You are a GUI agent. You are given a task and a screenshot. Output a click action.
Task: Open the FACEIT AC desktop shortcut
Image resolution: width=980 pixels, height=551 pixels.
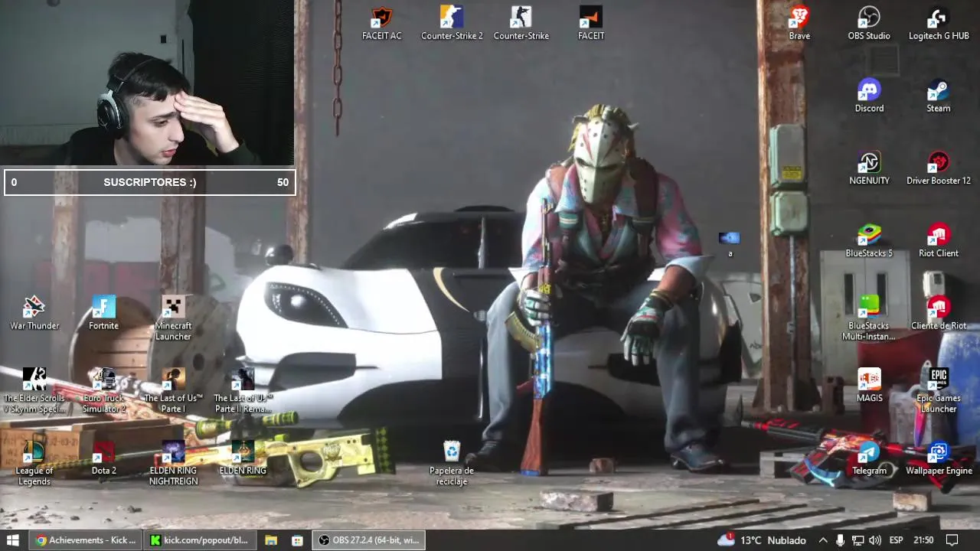point(381,23)
